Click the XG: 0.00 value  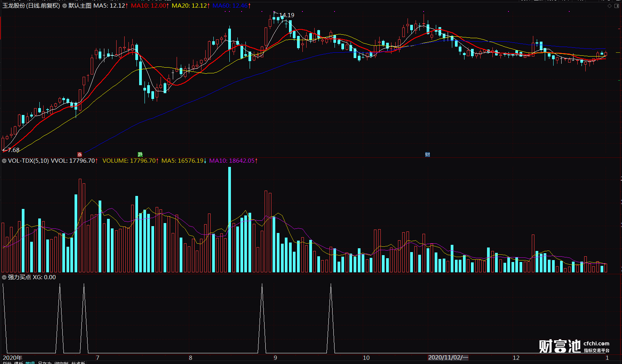click(x=44, y=277)
